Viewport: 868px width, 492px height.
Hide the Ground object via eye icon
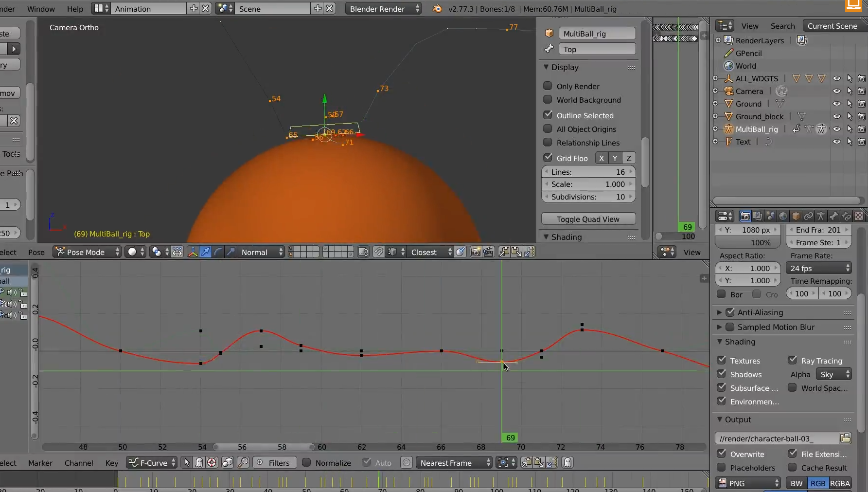pos(836,104)
